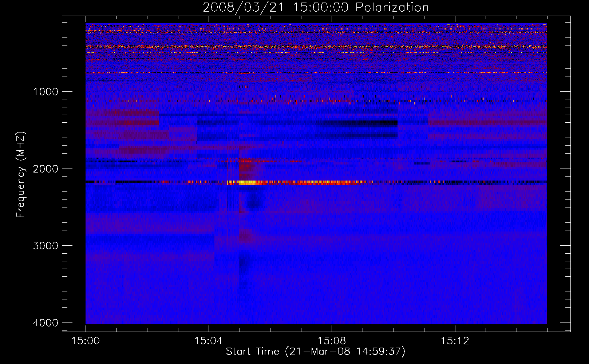
Task: Click the plot title "2008/03/21 15:00:00 Polarization"
Action: 316,7
